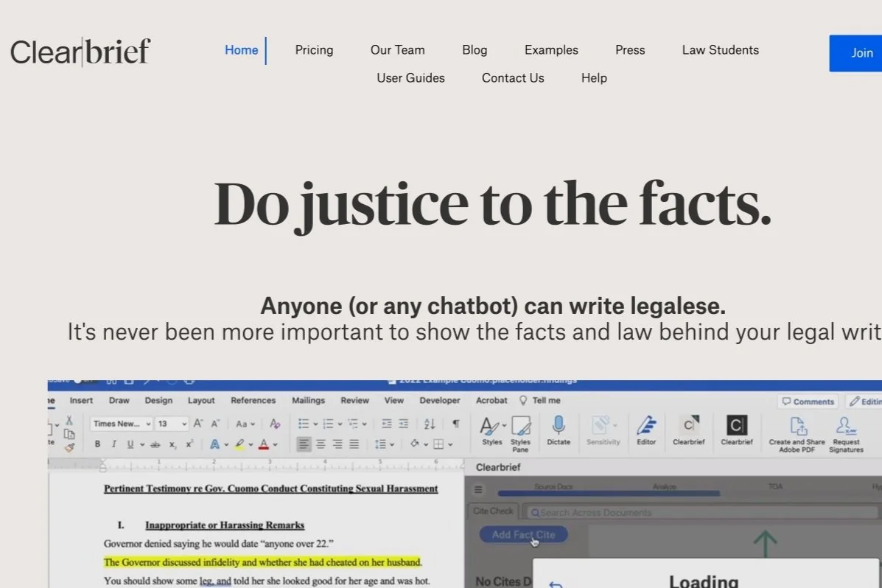Open the highlight color dropdown arrow
Image resolution: width=882 pixels, height=588 pixels.
click(x=251, y=444)
